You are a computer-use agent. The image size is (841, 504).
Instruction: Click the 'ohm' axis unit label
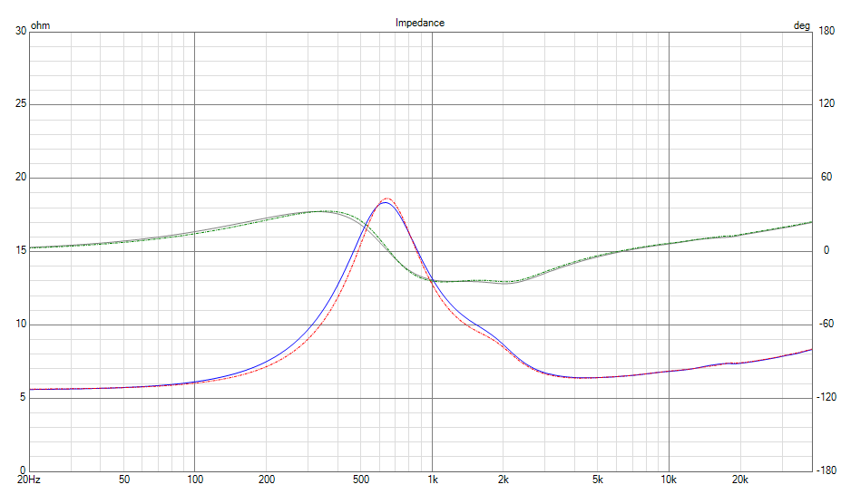[40, 25]
